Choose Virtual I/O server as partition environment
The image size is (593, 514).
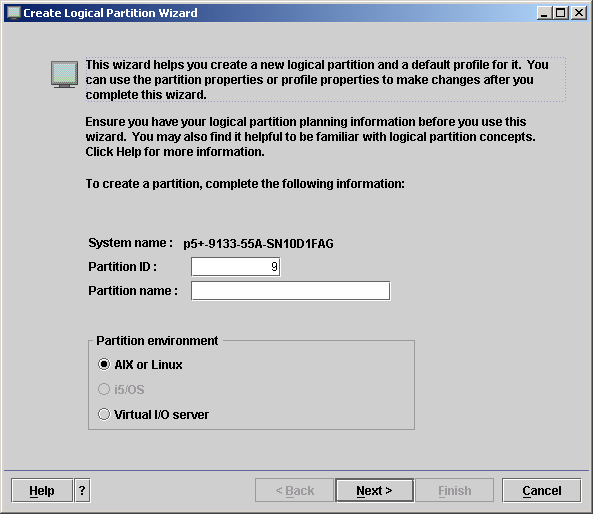tap(104, 415)
